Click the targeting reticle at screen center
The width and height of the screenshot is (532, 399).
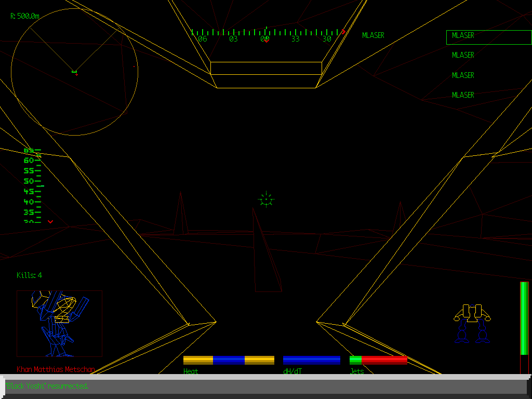265,200
